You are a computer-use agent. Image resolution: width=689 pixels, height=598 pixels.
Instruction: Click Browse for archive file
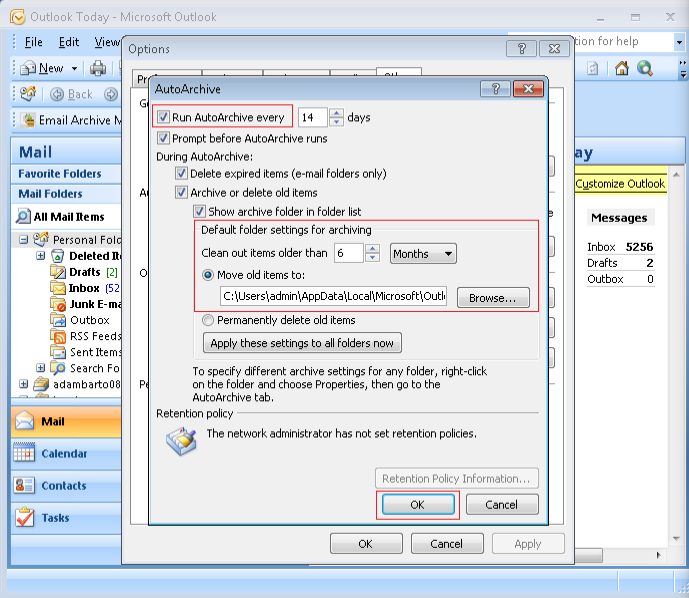click(x=493, y=297)
